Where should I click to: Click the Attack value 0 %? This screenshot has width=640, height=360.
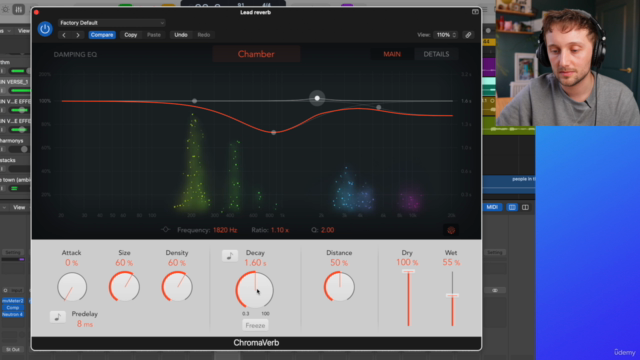pyautogui.click(x=71, y=263)
